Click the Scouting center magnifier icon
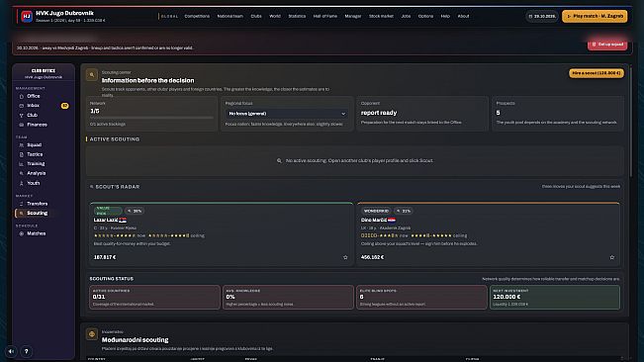 coord(92,75)
